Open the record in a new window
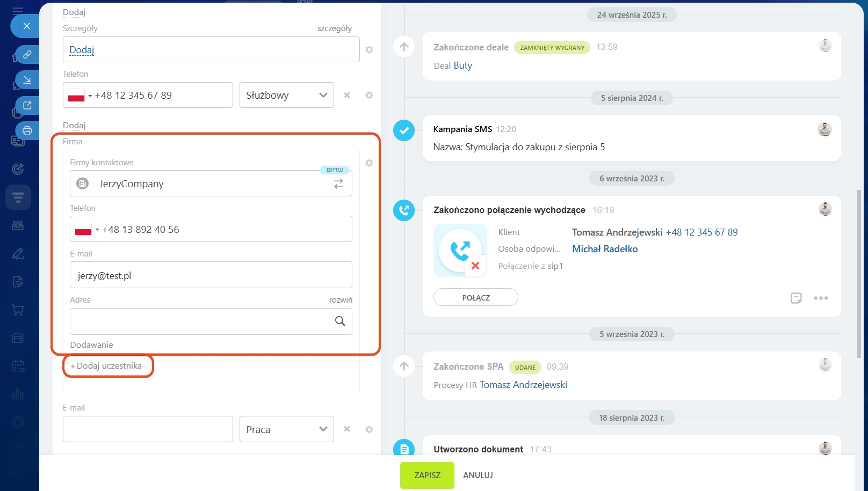868x491 pixels. pos(27,106)
